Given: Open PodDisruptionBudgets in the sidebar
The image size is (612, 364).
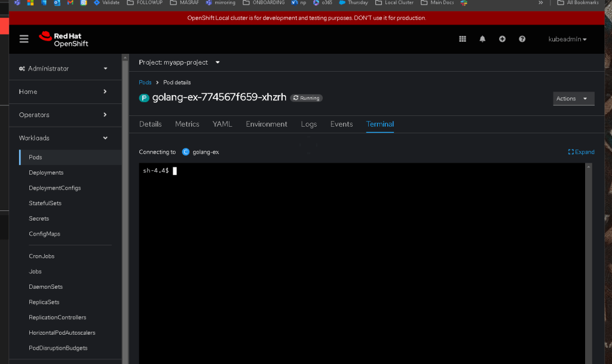Looking at the screenshot, I should click(58, 348).
